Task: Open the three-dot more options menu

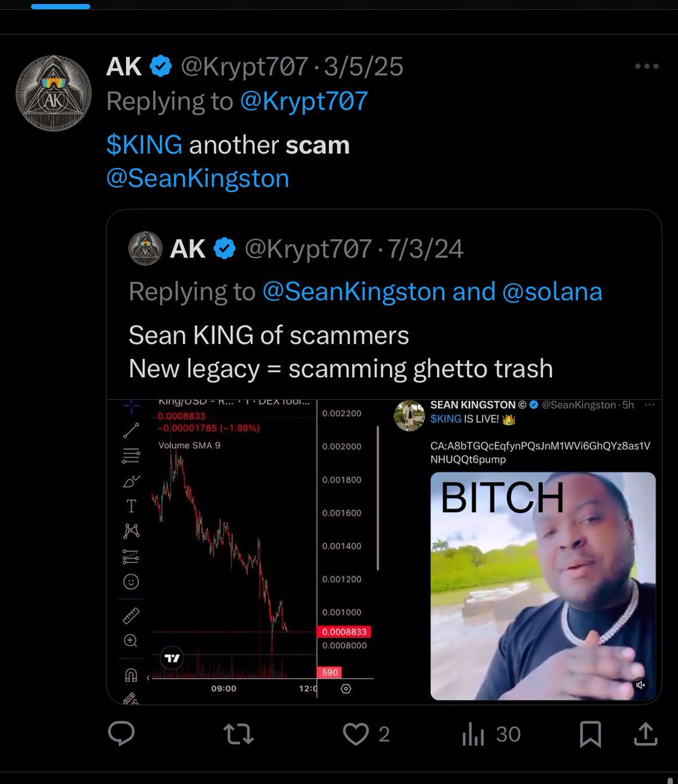Action: (647, 66)
